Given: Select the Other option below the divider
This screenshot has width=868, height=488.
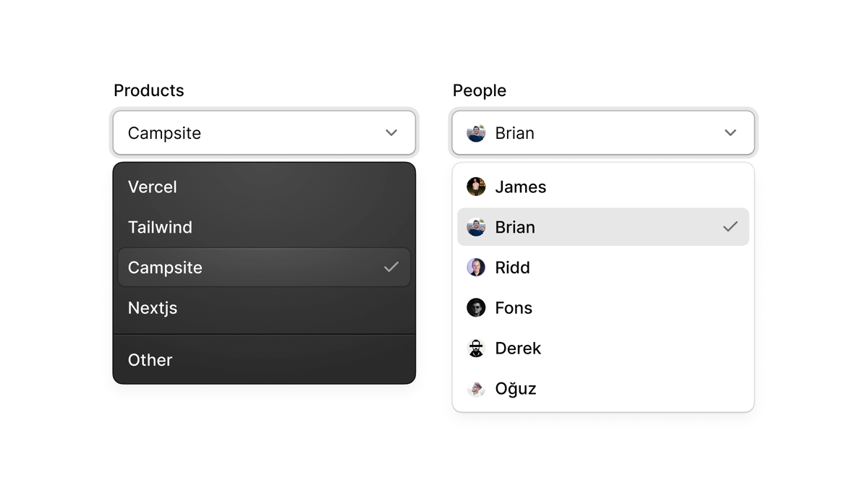Looking at the screenshot, I should 150,360.
